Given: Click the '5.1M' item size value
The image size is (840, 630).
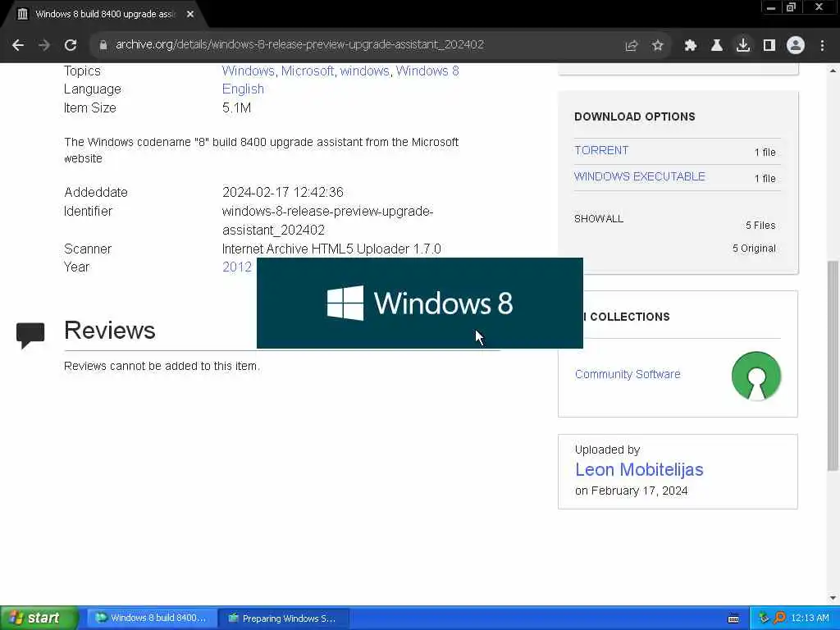Looking at the screenshot, I should (236, 107).
